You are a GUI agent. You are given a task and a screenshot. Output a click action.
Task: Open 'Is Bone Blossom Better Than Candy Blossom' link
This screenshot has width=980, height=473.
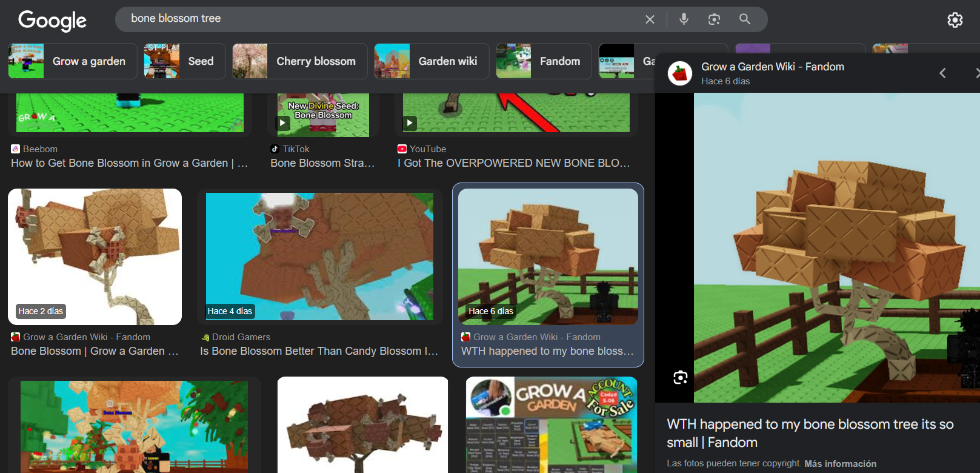[x=319, y=351]
